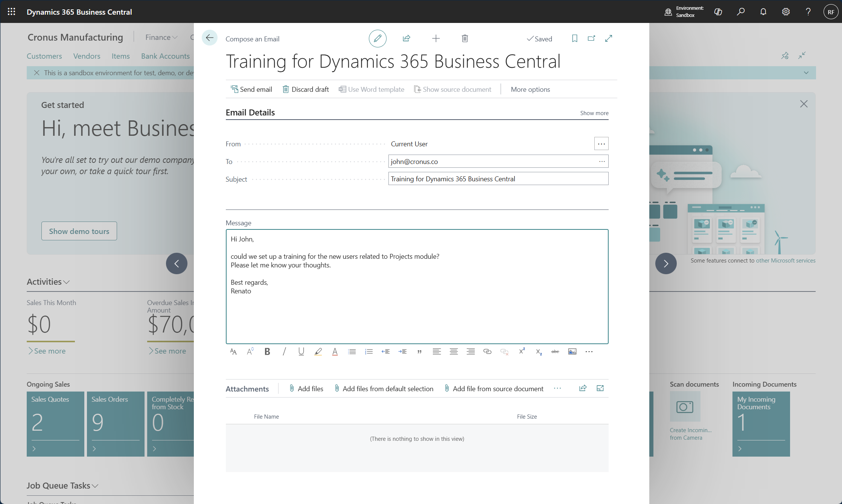Open From account ellipsis lookup
The image size is (842, 504).
click(x=601, y=144)
